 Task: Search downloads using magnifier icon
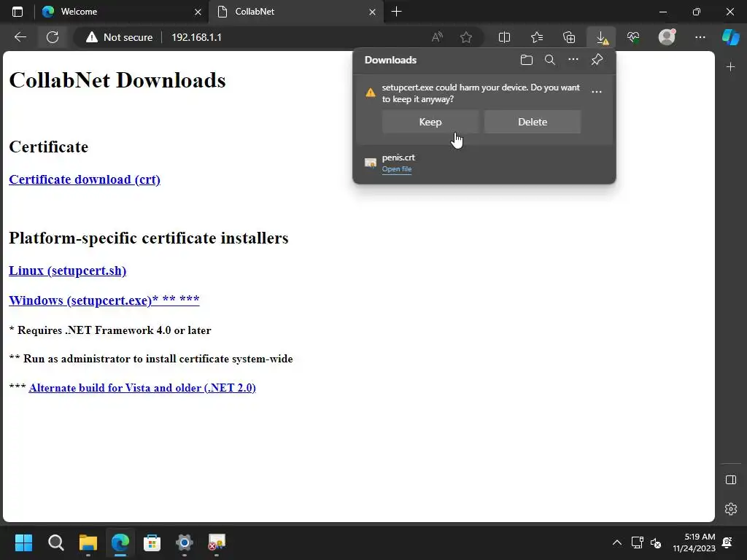coord(550,60)
